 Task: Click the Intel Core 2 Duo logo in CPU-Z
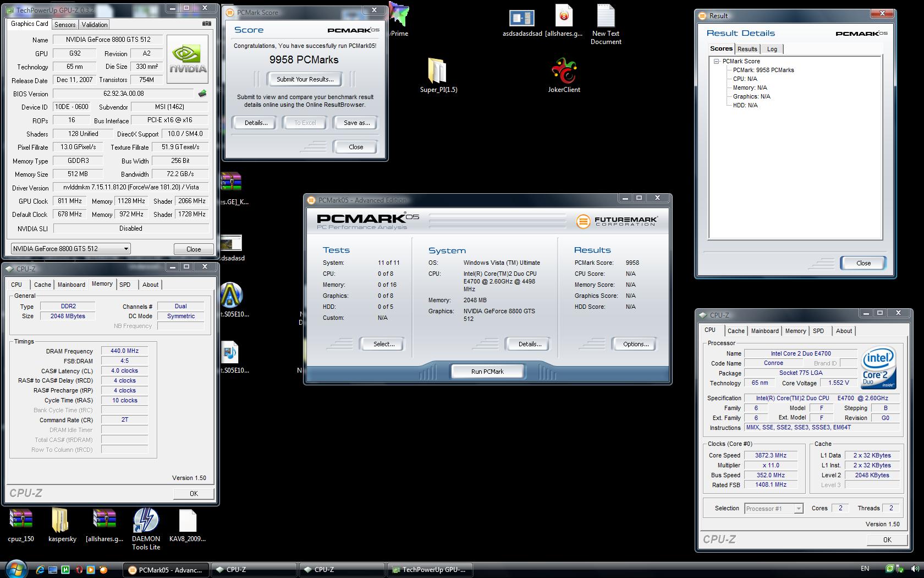click(x=878, y=367)
